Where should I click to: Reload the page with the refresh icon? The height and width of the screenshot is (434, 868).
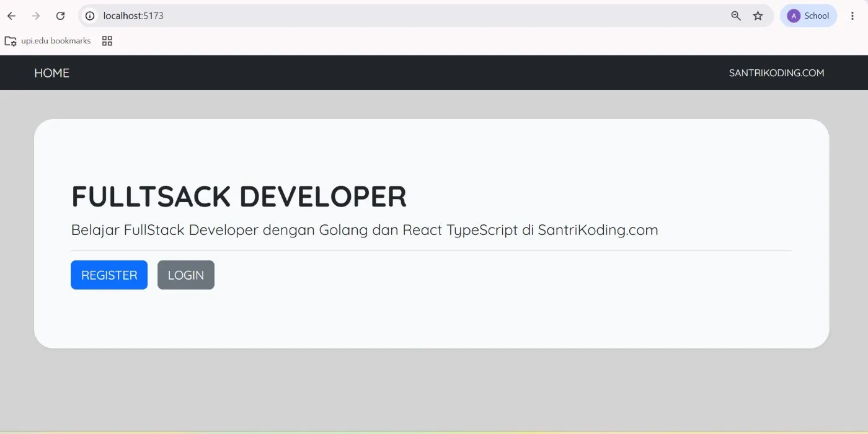(x=60, y=16)
